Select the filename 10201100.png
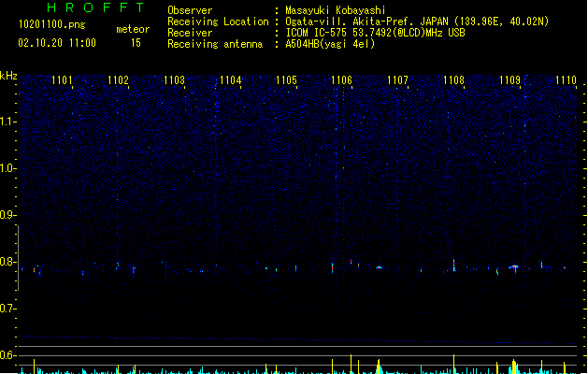The height and width of the screenshot is (374, 588). pyautogui.click(x=52, y=25)
